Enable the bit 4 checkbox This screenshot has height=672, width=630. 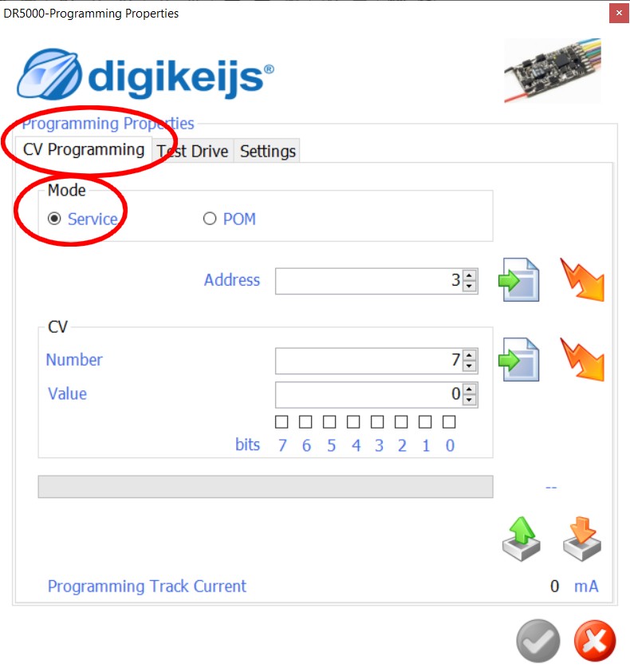click(x=353, y=422)
